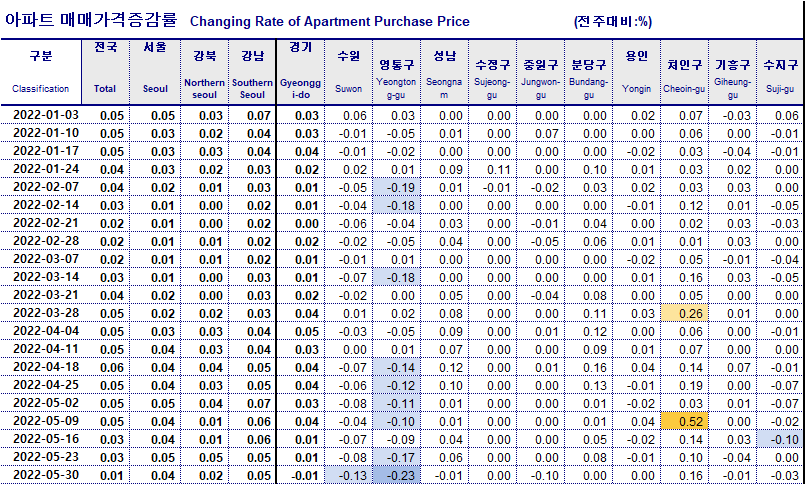Select the Changing Rate of Apartment Purchase Price subtitle

pos(330,22)
